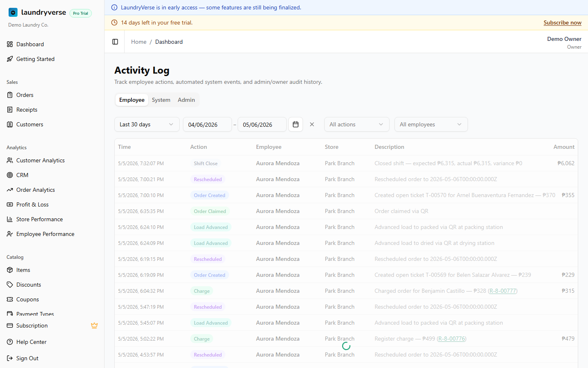This screenshot has height=368, width=588.
Task: Click the ₱479 amount cell
Action: point(568,339)
